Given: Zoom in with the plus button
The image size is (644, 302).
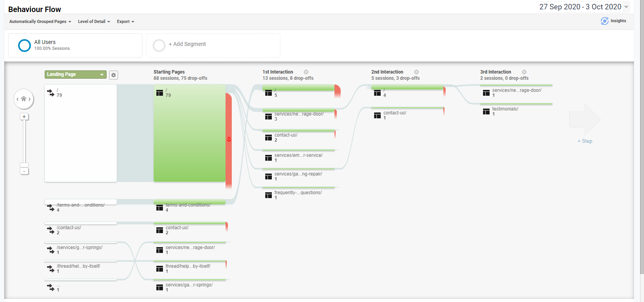Looking at the screenshot, I should [x=24, y=117].
